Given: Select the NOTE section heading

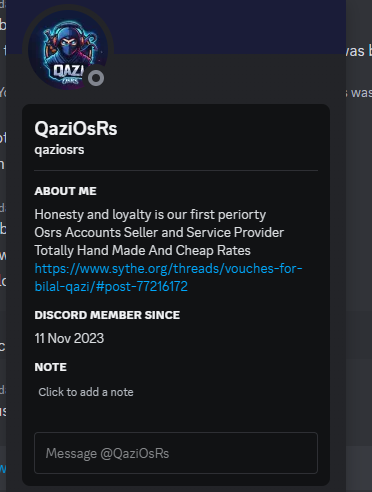Looking at the screenshot, I should (50, 367).
